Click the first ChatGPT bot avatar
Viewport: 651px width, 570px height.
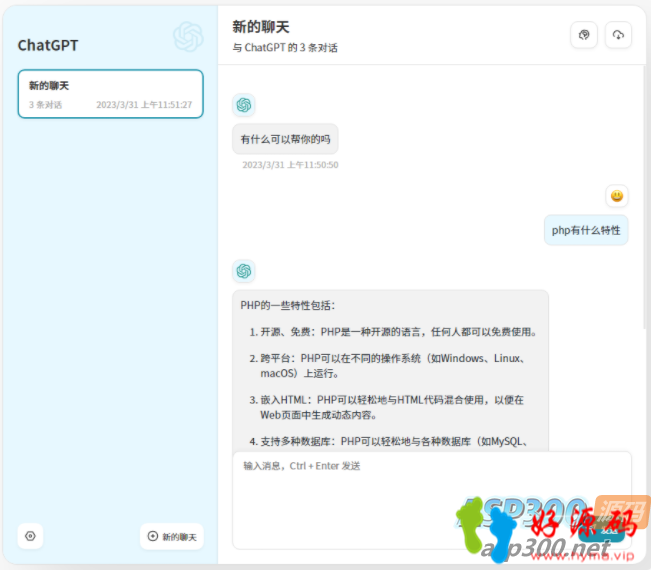tap(244, 105)
